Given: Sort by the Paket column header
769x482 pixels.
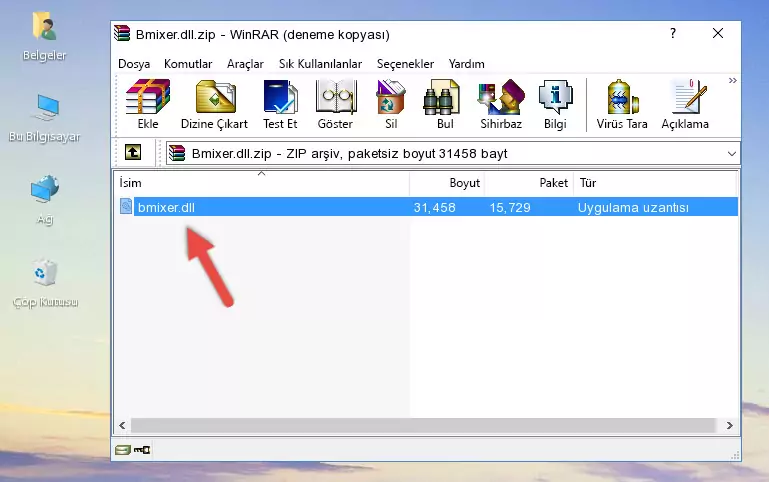Looking at the screenshot, I should [x=529, y=183].
